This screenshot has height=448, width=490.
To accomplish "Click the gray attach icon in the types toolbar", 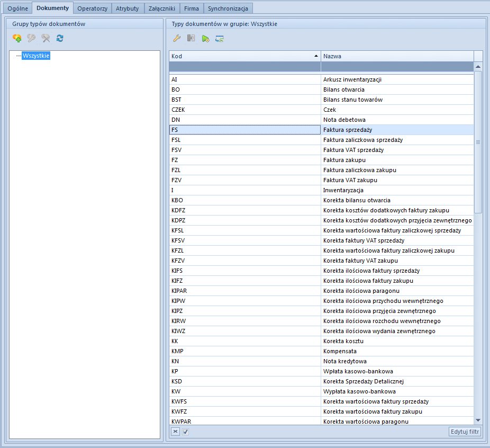I will (191, 39).
